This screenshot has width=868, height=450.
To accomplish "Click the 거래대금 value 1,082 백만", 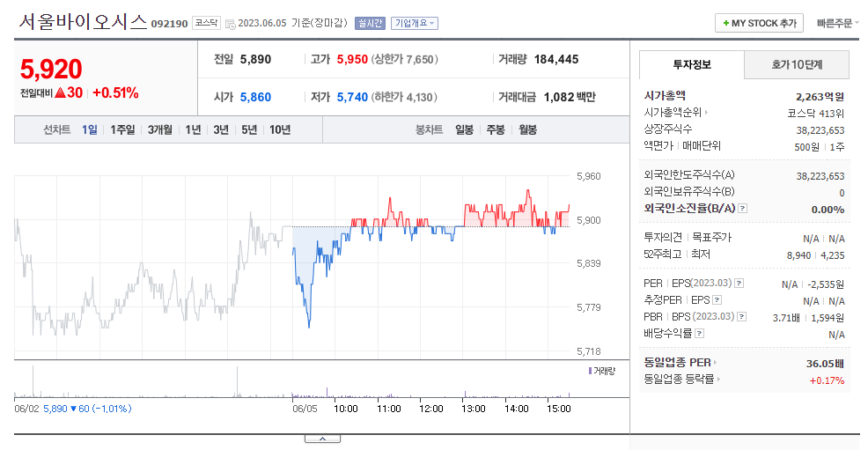I will (570, 98).
